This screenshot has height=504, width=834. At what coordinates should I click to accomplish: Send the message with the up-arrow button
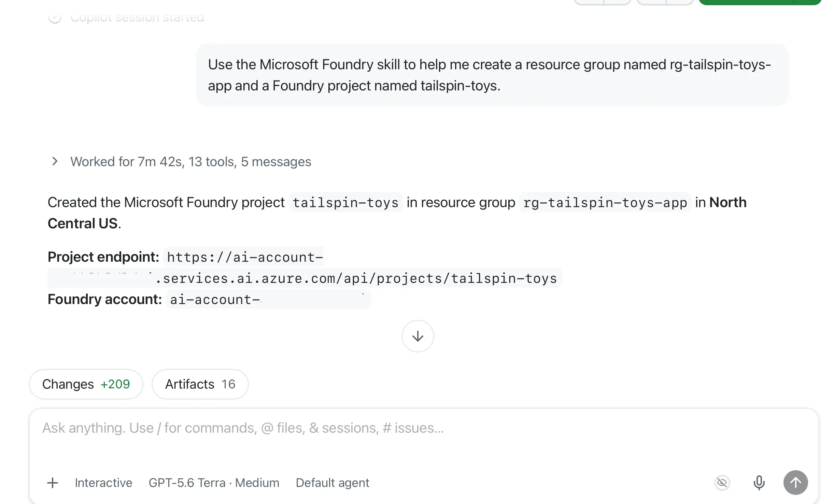(x=795, y=483)
